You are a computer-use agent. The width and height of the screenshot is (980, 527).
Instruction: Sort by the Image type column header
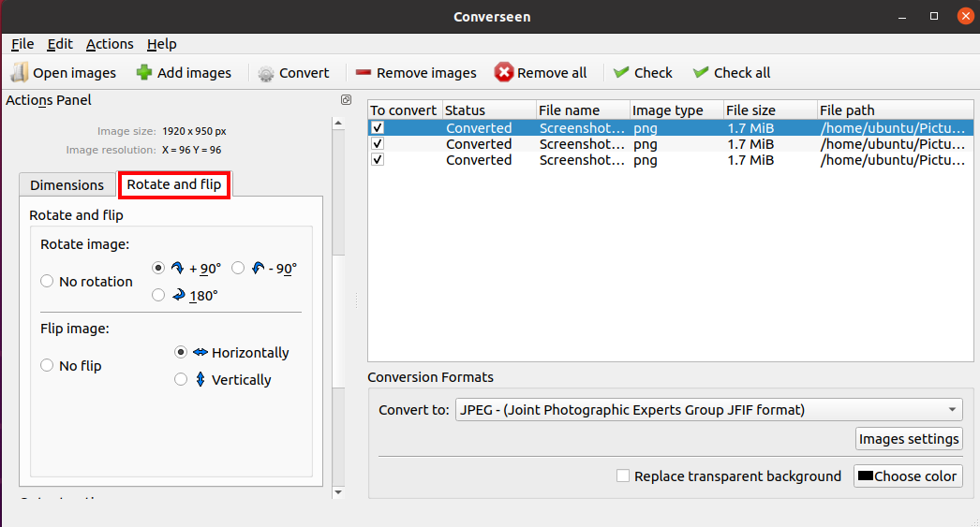coord(676,110)
